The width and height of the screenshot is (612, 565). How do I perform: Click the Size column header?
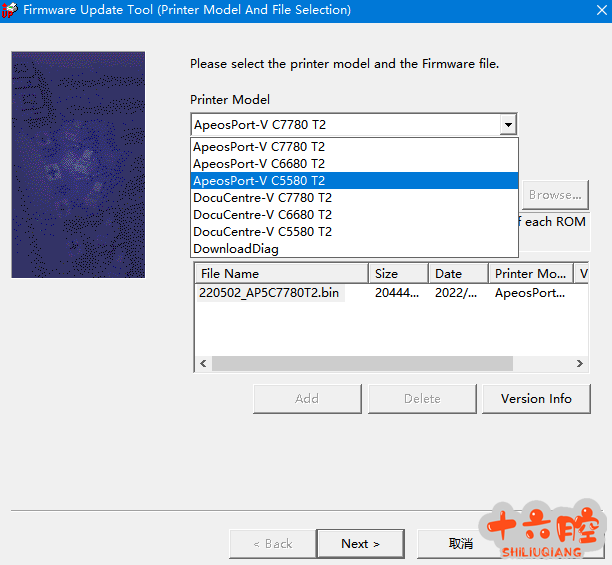pyautogui.click(x=398, y=274)
